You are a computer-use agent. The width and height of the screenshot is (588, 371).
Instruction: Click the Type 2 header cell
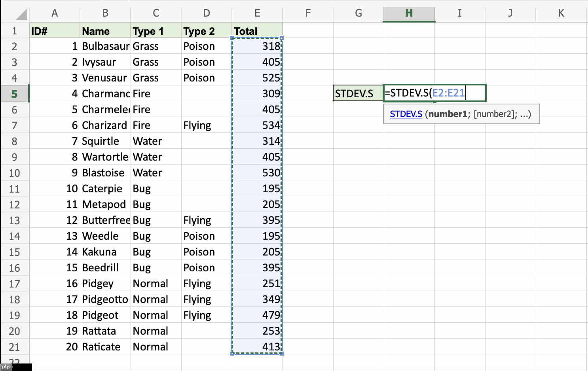[x=207, y=30]
